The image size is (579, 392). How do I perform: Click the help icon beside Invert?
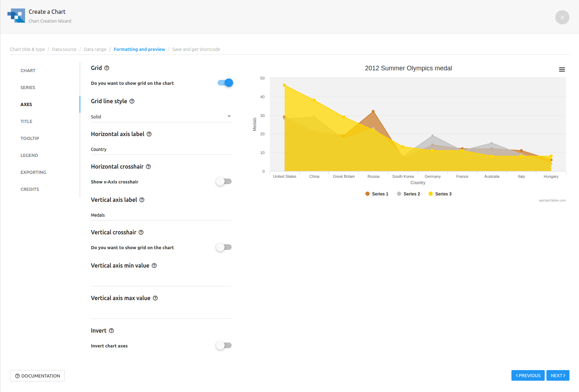(111, 330)
